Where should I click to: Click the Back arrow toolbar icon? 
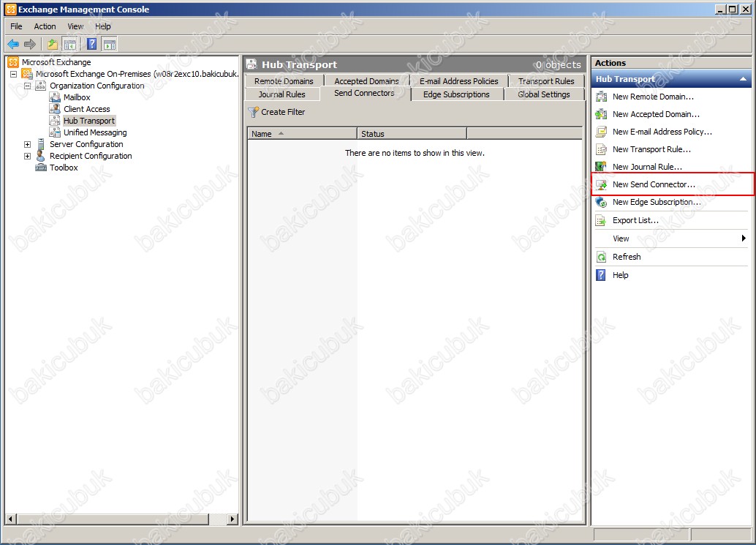coord(13,45)
